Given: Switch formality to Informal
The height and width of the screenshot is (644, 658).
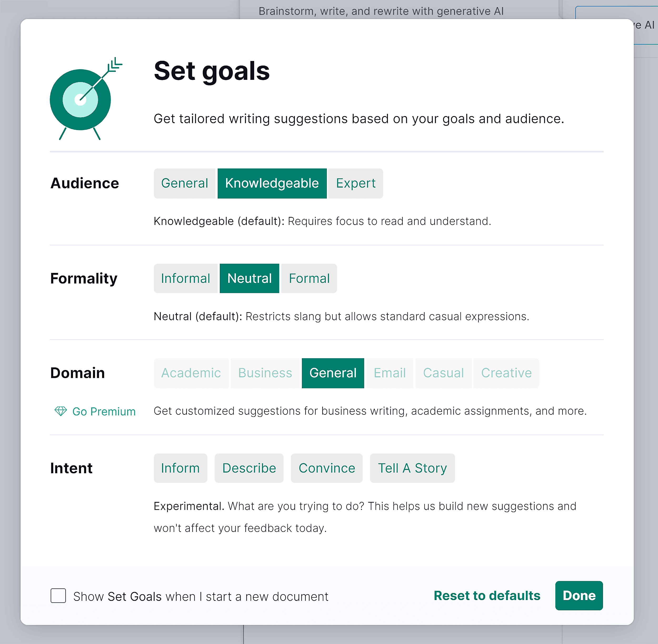Looking at the screenshot, I should point(186,278).
